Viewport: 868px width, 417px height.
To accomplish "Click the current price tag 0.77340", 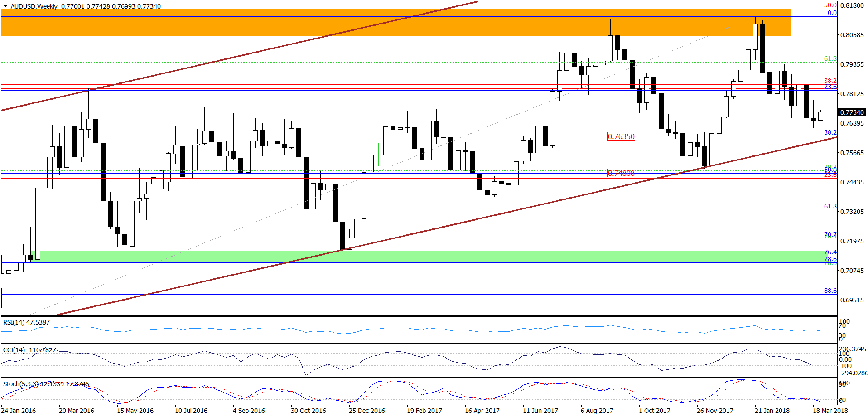I will click(852, 112).
